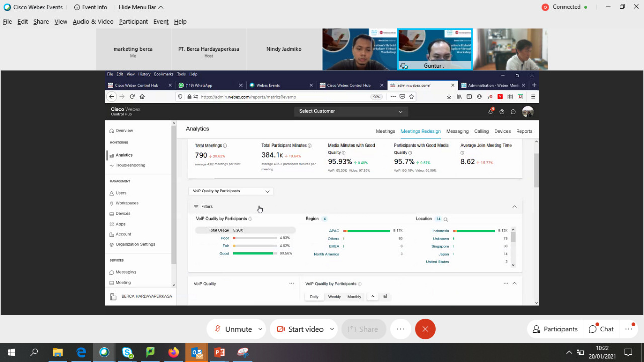Switch to Reports tab

(x=524, y=131)
